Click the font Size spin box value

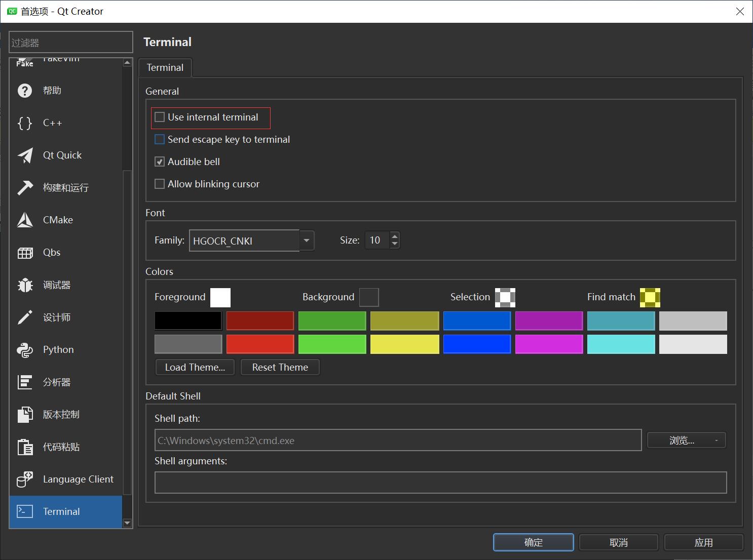[x=376, y=240]
